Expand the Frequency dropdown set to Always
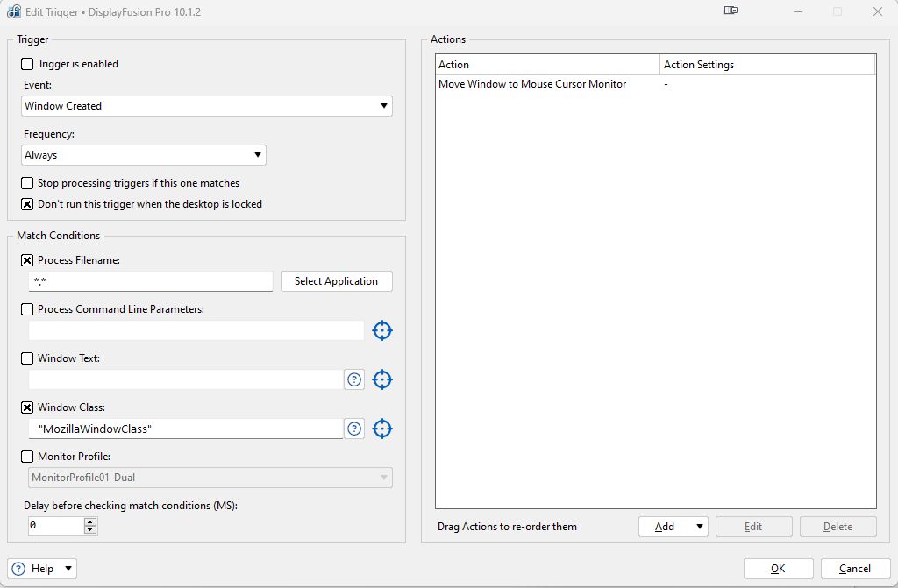This screenshot has height=588, width=898. [x=144, y=155]
